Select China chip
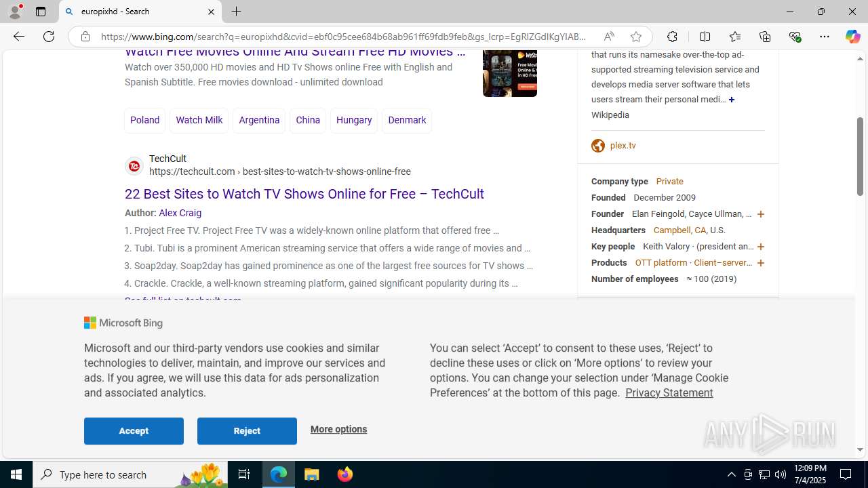 point(308,120)
